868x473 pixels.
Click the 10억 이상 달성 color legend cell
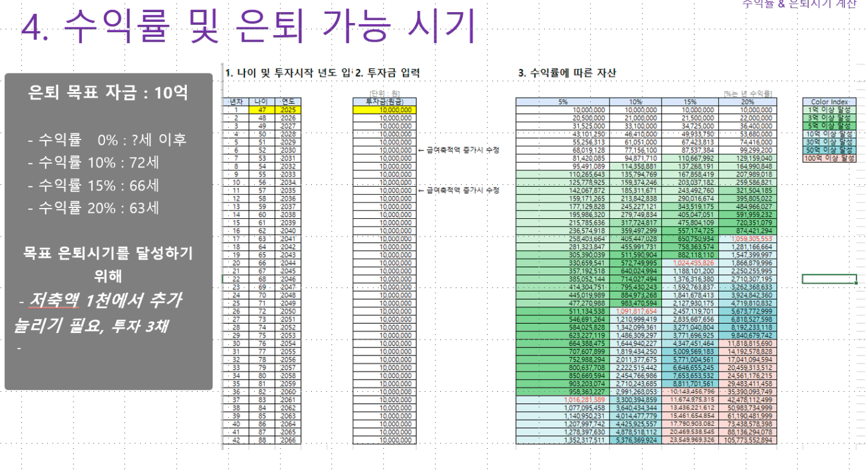(x=829, y=133)
